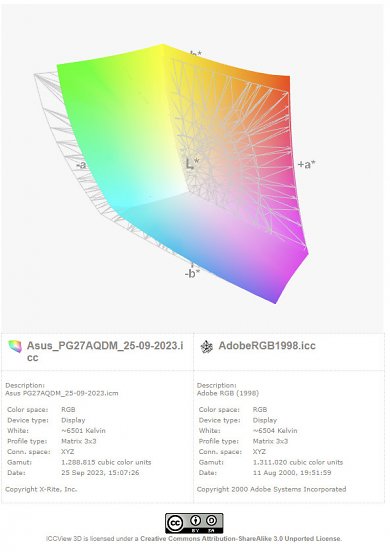This screenshot has width=390, height=552.
Task: Select the AdobeRGB1998.icc profile title
Action: 267,346
